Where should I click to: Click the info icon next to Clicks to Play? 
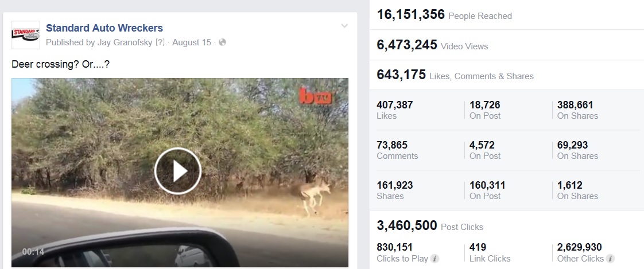tap(435, 259)
